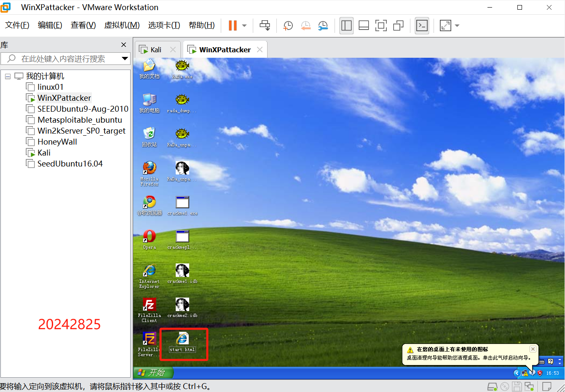
Task: Open the library search dropdown arrow
Action: point(125,59)
